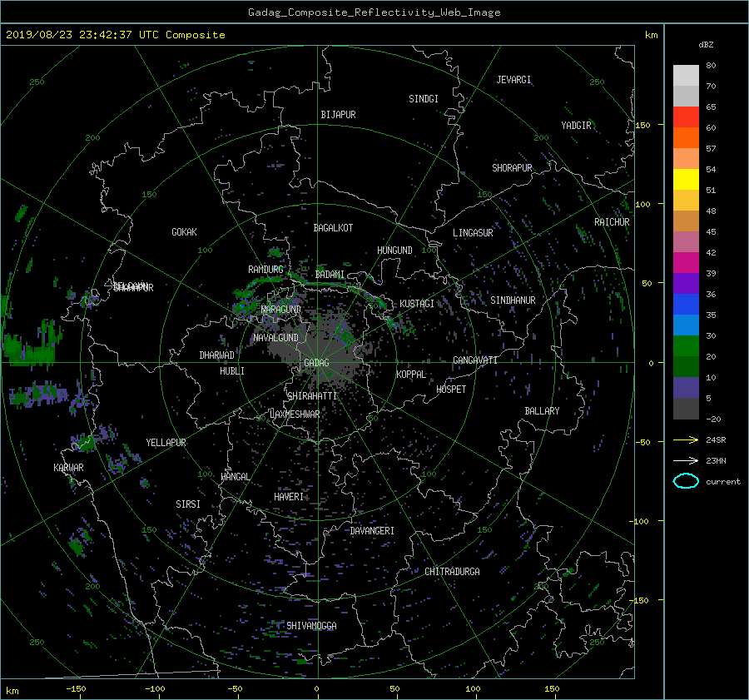Click the SHIRAHATTI city label
Viewport: 749px width, 700px height.
coord(312,396)
